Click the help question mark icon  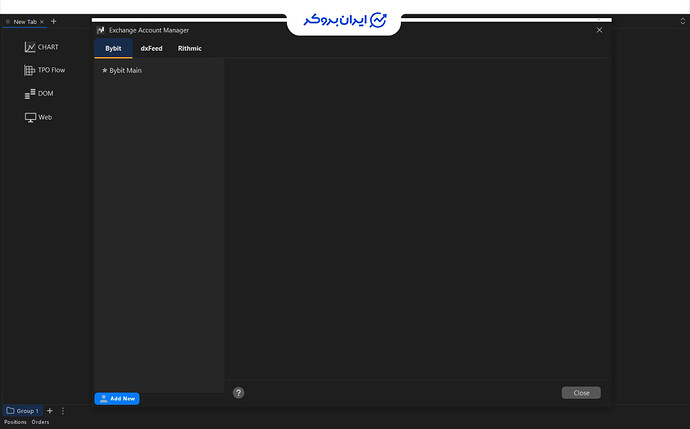pyautogui.click(x=238, y=393)
